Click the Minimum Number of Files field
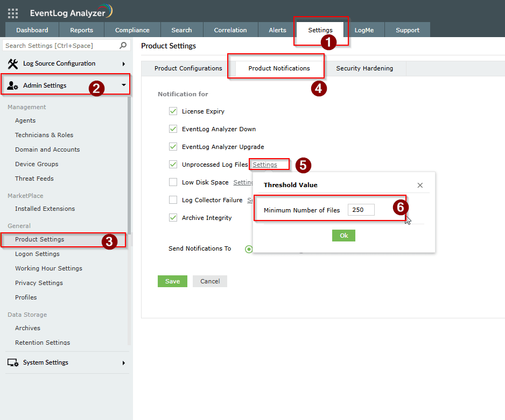505x420 pixels. [361, 210]
